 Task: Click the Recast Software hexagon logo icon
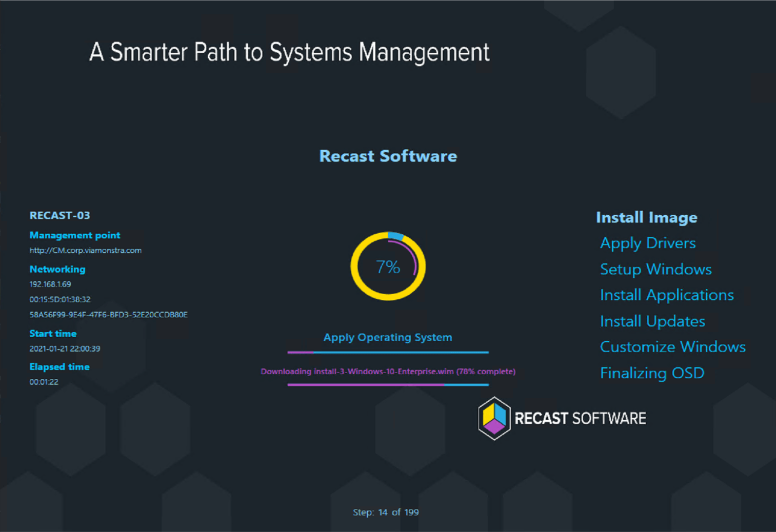tap(494, 418)
